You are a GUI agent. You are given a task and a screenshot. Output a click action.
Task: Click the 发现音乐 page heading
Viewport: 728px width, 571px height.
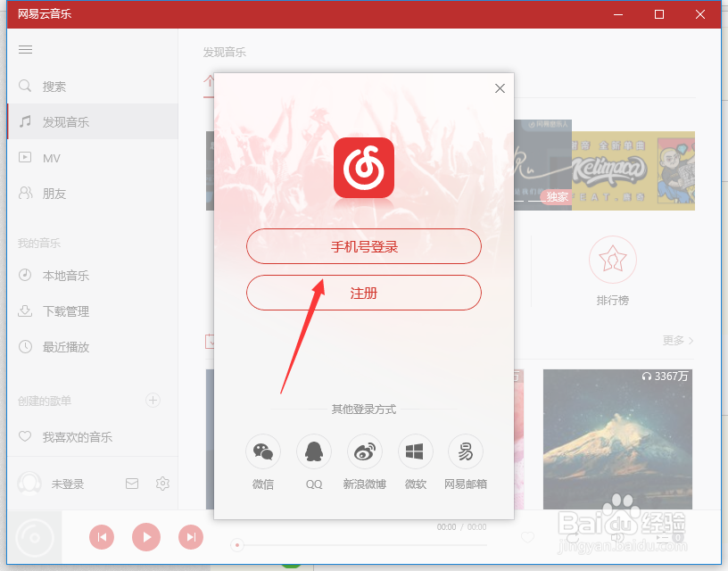tap(224, 52)
